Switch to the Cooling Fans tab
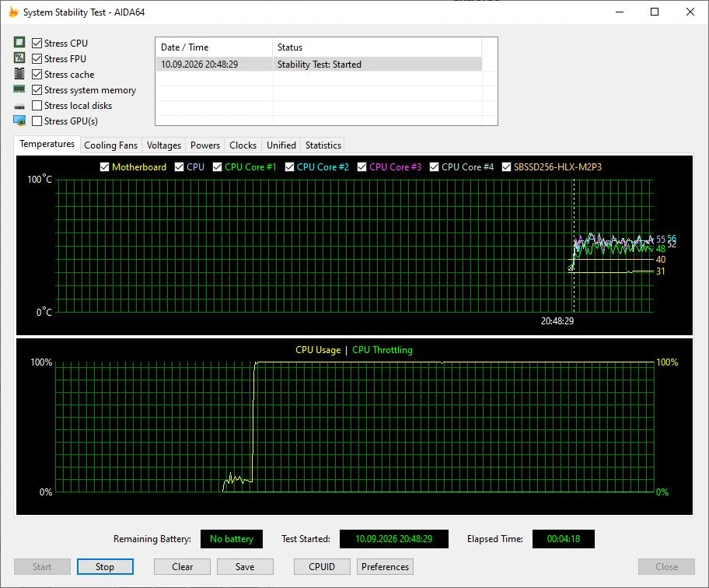Viewport: 709px width, 588px height. [110, 145]
